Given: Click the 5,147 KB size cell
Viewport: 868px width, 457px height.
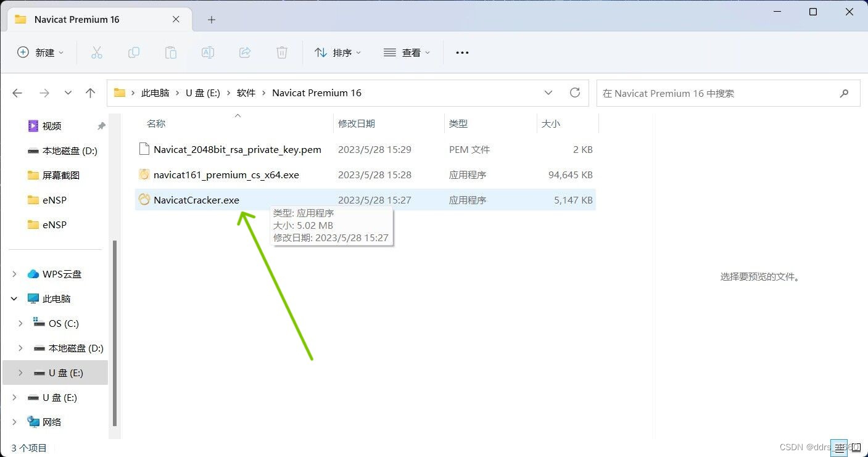Looking at the screenshot, I should 574,200.
